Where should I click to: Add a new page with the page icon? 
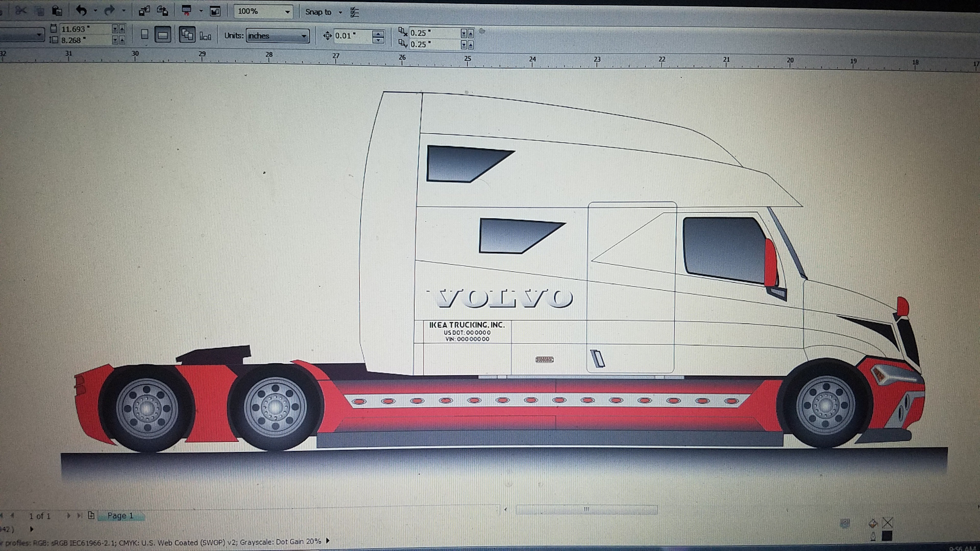click(91, 515)
